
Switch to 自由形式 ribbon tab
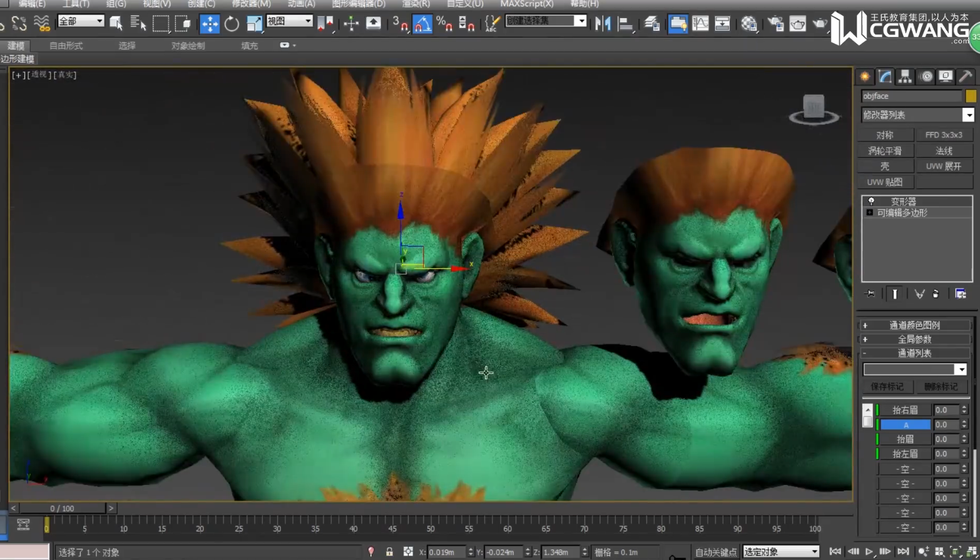66,46
